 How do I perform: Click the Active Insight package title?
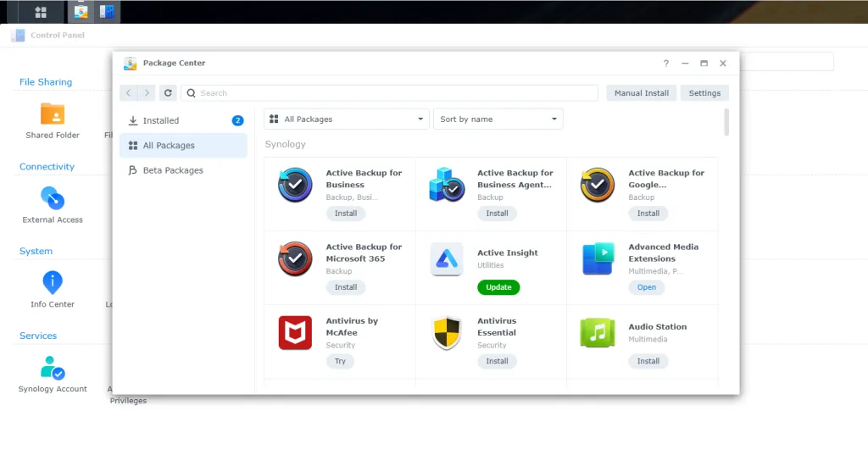coord(507,253)
